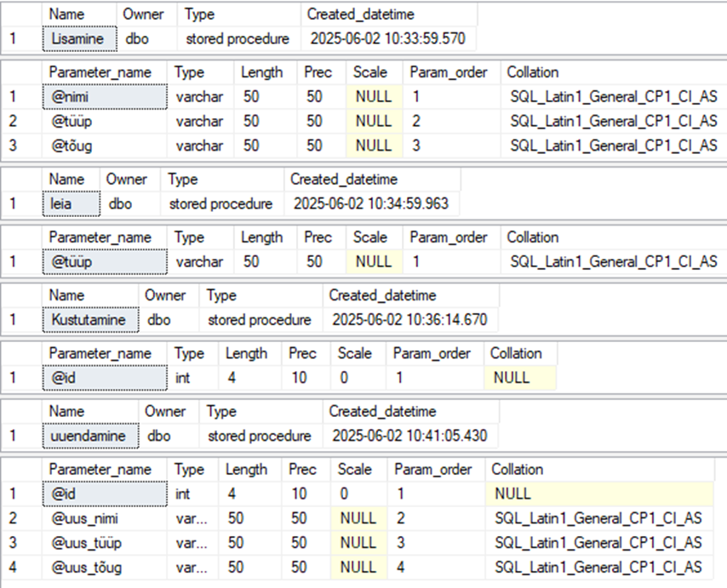Select the 10:41:05.430 created datetime cell
The height and width of the screenshot is (588, 727).
pos(409,436)
